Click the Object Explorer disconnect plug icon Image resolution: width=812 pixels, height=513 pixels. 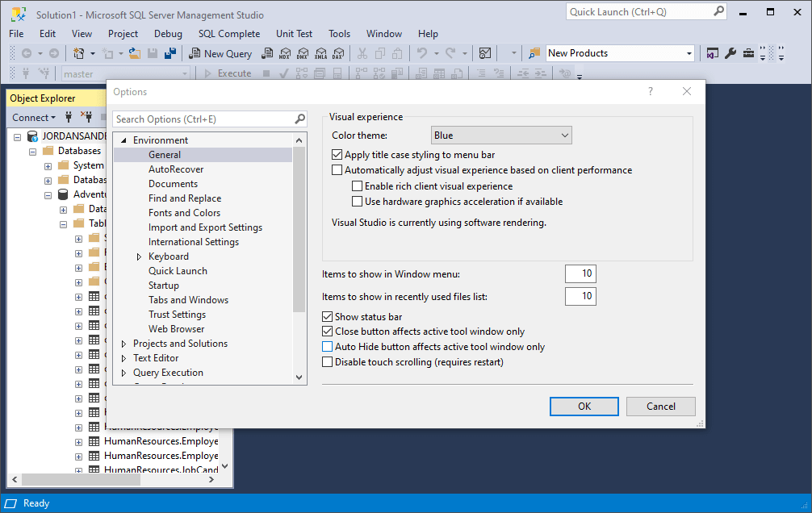pyautogui.click(x=86, y=117)
